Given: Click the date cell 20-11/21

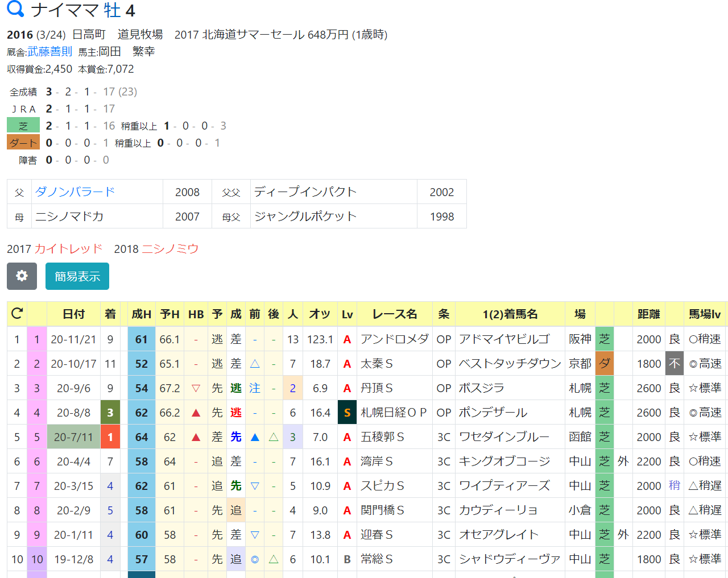Looking at the screenshot, I should [73, 339].
